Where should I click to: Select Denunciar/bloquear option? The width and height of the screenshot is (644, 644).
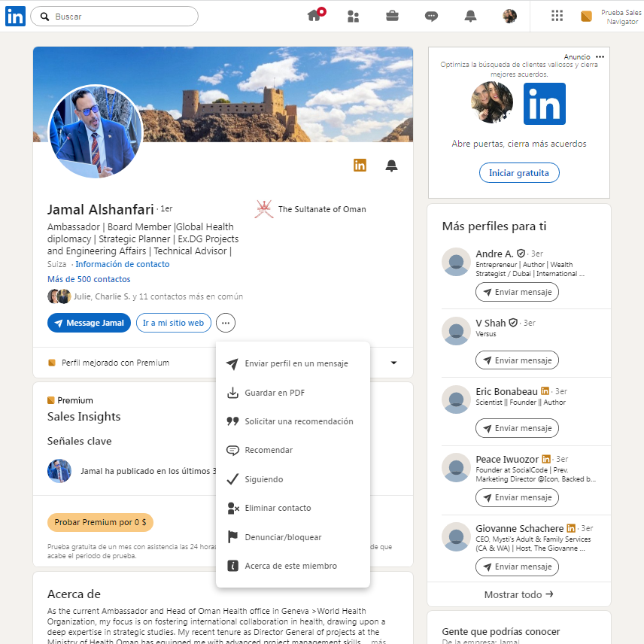pos(293,537)
